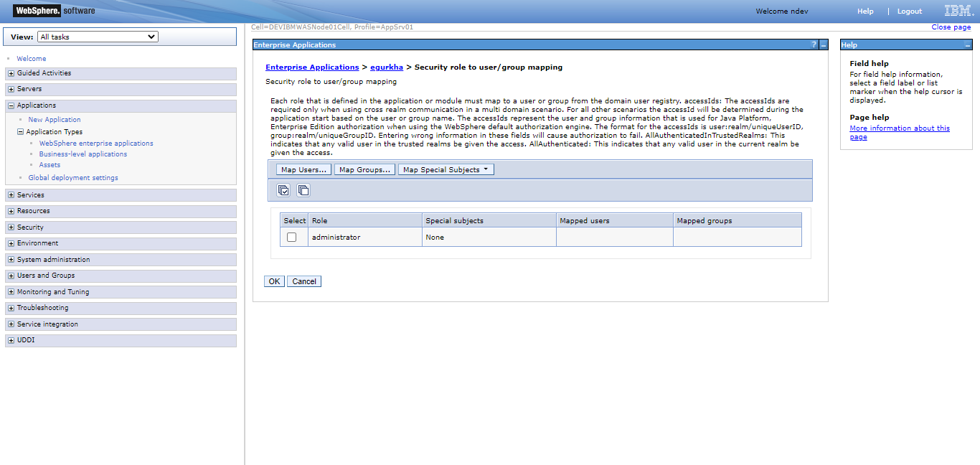Open the Welcome link in navigation
This screenshot has width=980, height=465.
[32, 59]
